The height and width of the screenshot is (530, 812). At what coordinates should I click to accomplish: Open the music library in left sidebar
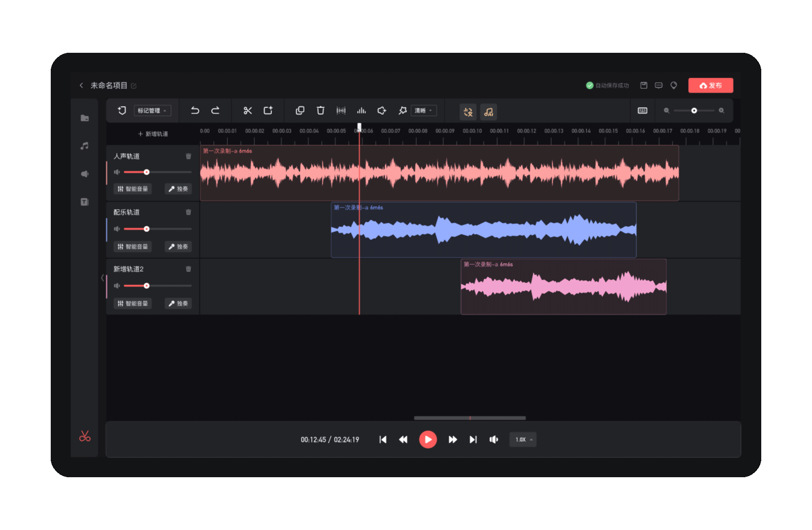[85, 146]
